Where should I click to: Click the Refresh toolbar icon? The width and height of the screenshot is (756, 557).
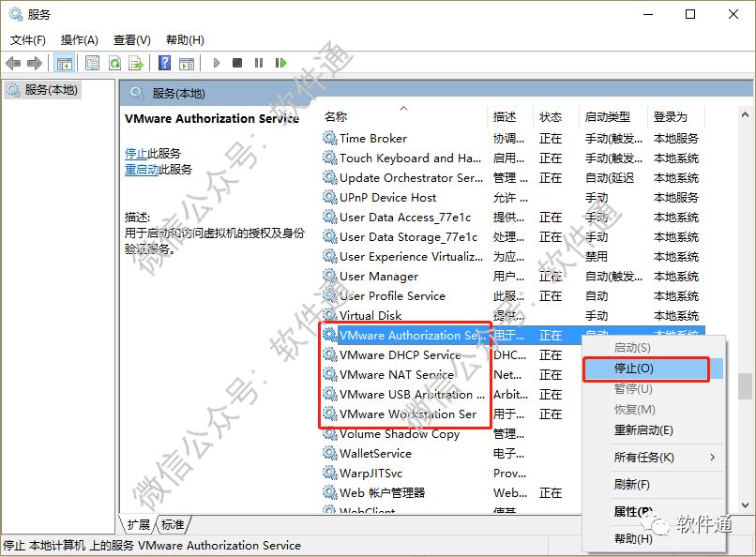[x=114, y=63]
